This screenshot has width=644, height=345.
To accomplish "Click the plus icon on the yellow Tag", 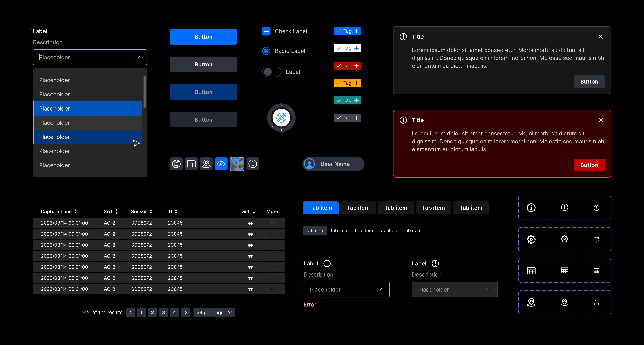I will click(x=356, y=83).
